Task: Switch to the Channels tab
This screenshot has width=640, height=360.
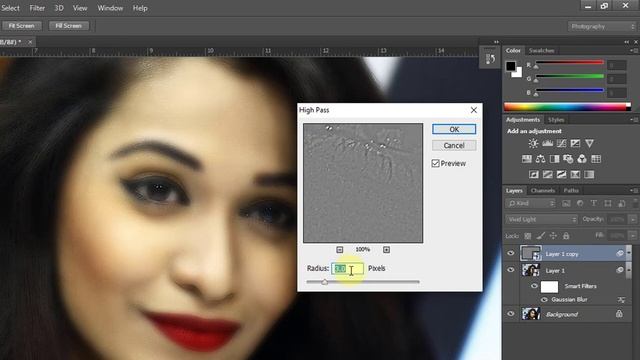Action: pos(543,191)
